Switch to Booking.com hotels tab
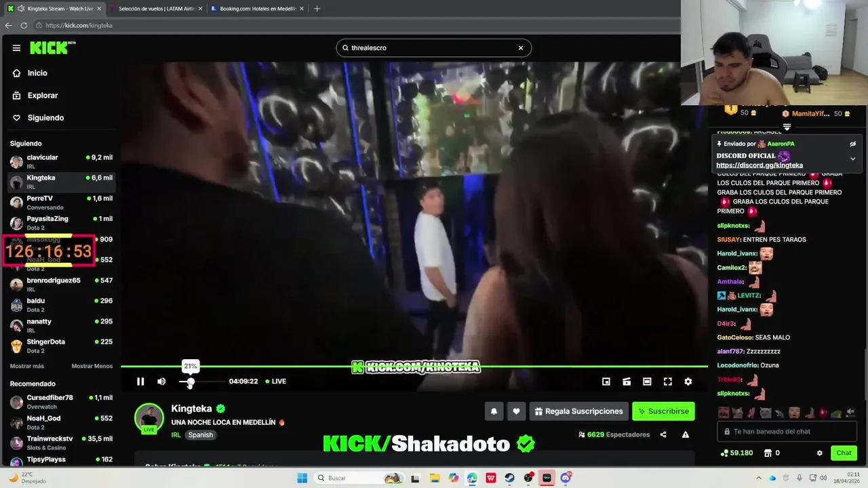Viewport: 868px width, 488px height. tap(258, 9)
